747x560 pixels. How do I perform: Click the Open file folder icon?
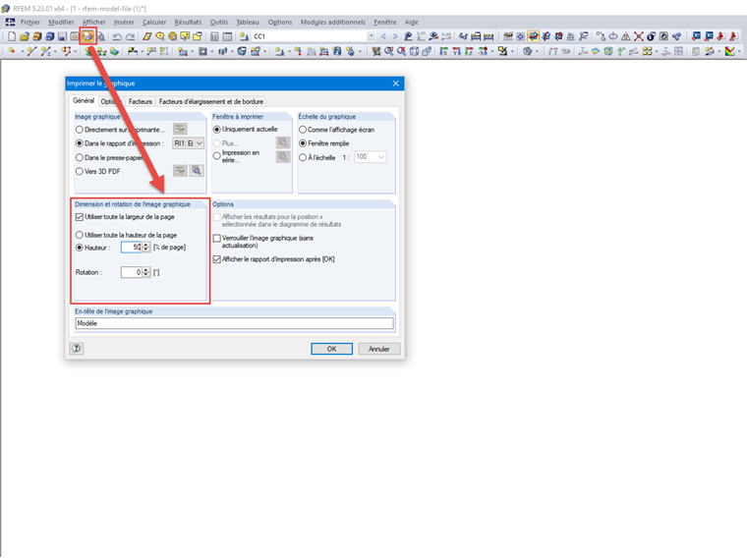tap(25, 36)
